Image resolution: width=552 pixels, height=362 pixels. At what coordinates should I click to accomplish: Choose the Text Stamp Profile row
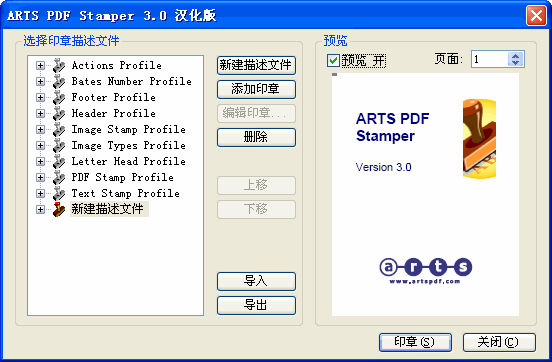pyautogui.click(x=126, y=193)
